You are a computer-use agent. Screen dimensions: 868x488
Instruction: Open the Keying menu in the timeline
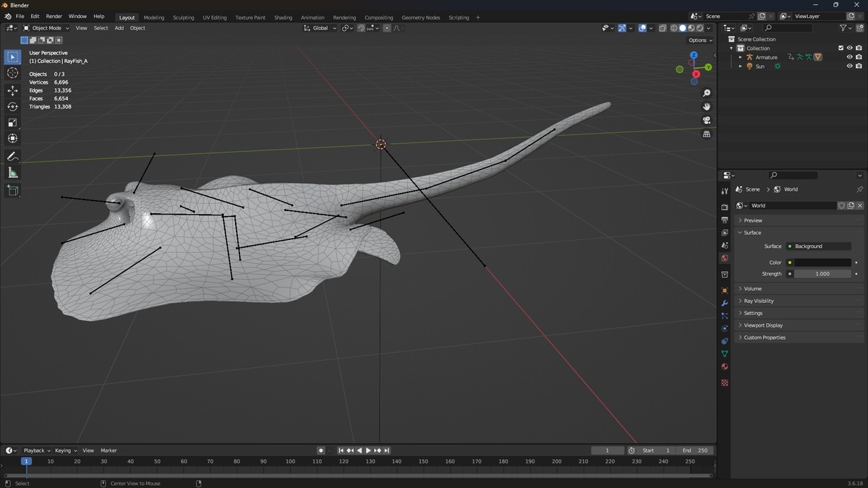point(64,450)
